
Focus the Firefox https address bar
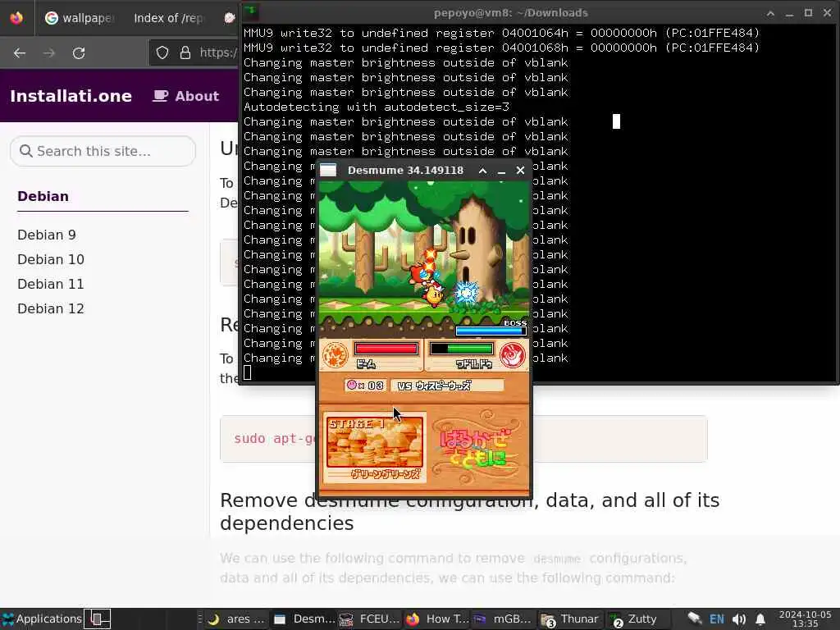[218, 52]
